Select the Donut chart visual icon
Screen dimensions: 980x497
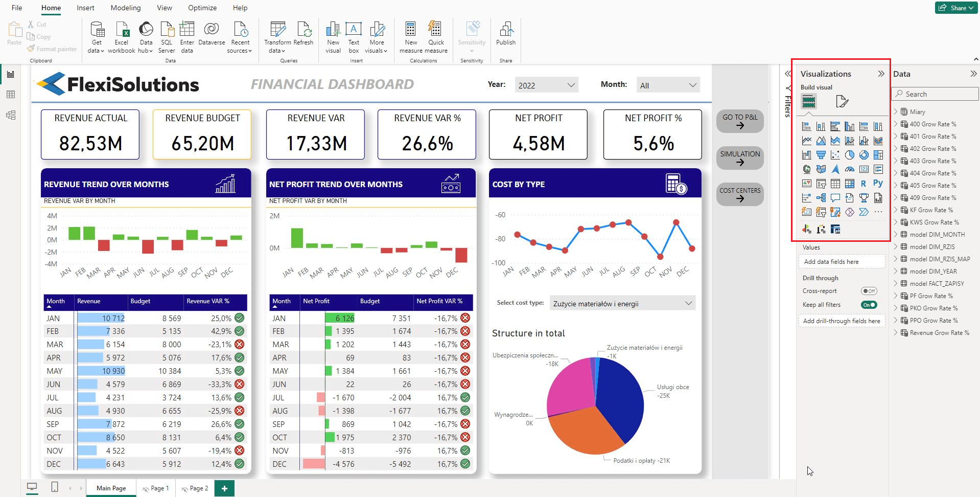[x=864, y=155]
